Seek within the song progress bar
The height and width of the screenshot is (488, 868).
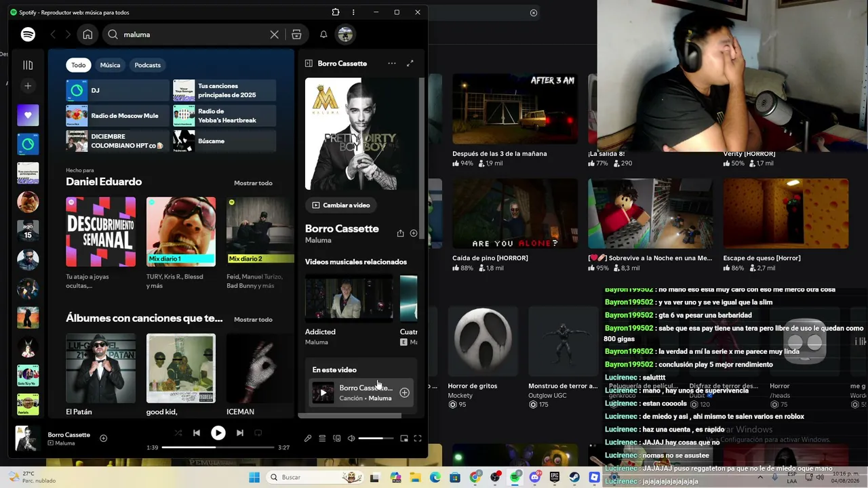pyautogui.click(x=218, y=447)
